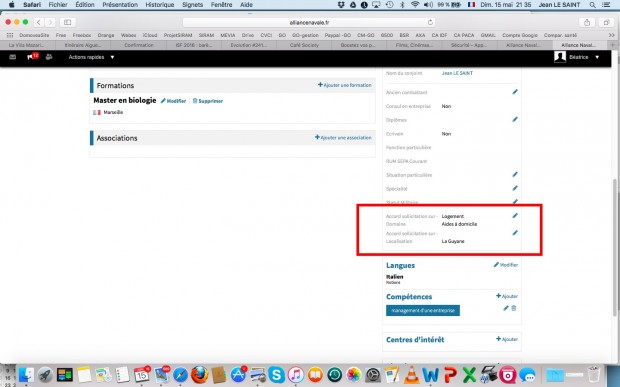Show more bookmarks overflow chevron

611,35
